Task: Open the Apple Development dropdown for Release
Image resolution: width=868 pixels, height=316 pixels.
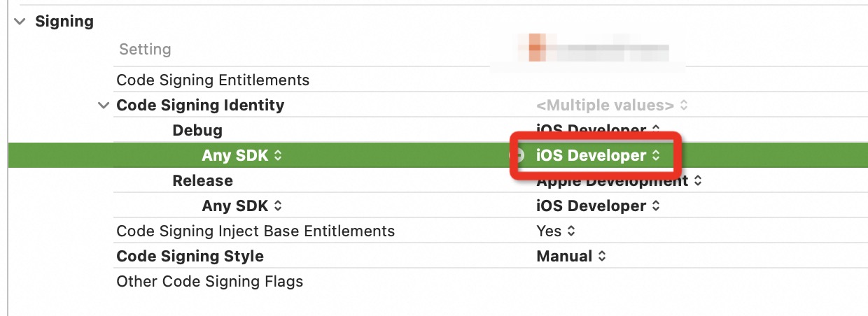Action: 618,181
